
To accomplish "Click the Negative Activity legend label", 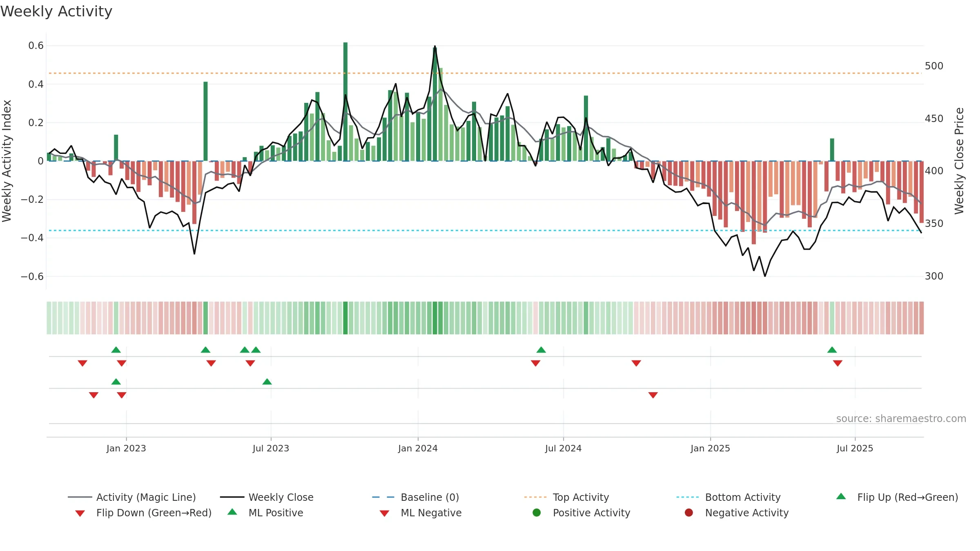I will 747,513.
